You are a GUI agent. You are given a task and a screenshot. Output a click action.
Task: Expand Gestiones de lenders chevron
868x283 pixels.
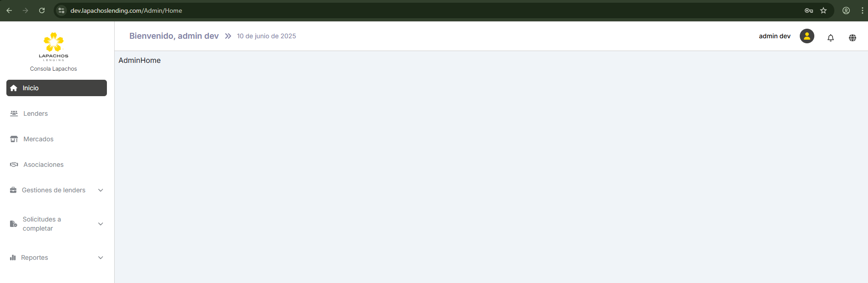101,190
